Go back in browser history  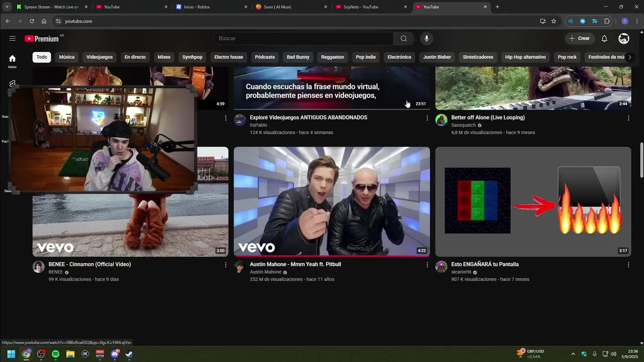8,21
